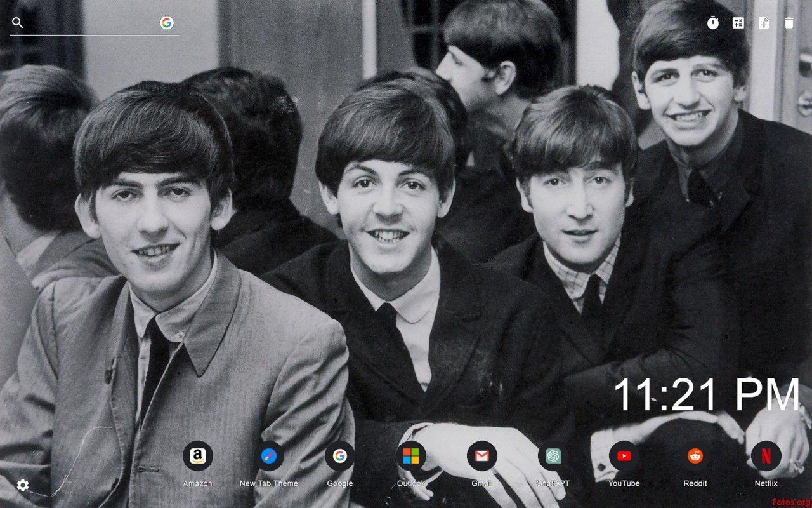Open the Gmail shortcut icon
This screenshot has height=508, width=812.
coord(482,456)
